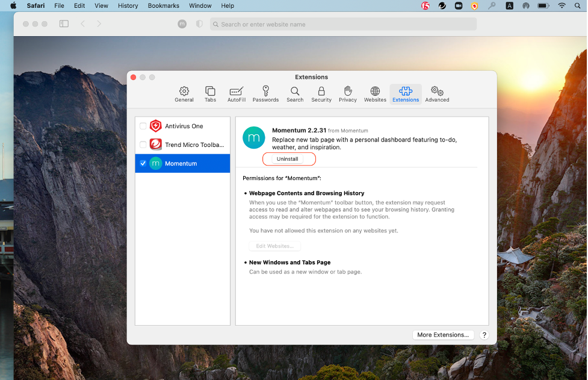Enable the Trend Micro Toolbar checkbox

[x=143, y=145]
